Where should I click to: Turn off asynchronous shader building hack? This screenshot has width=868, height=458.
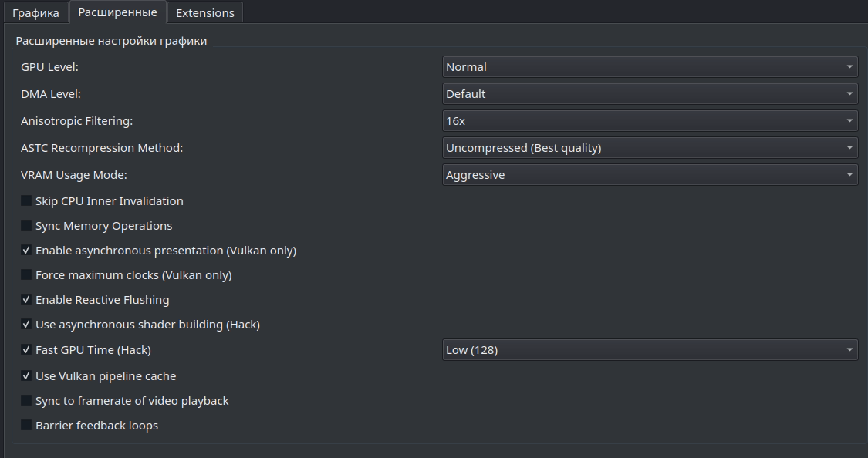tap(27, 325)
